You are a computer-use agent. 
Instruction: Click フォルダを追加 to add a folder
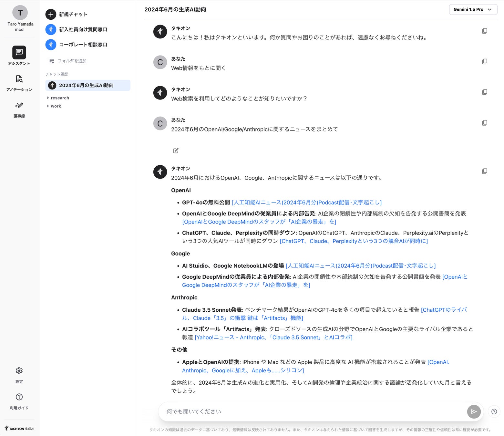67,61
